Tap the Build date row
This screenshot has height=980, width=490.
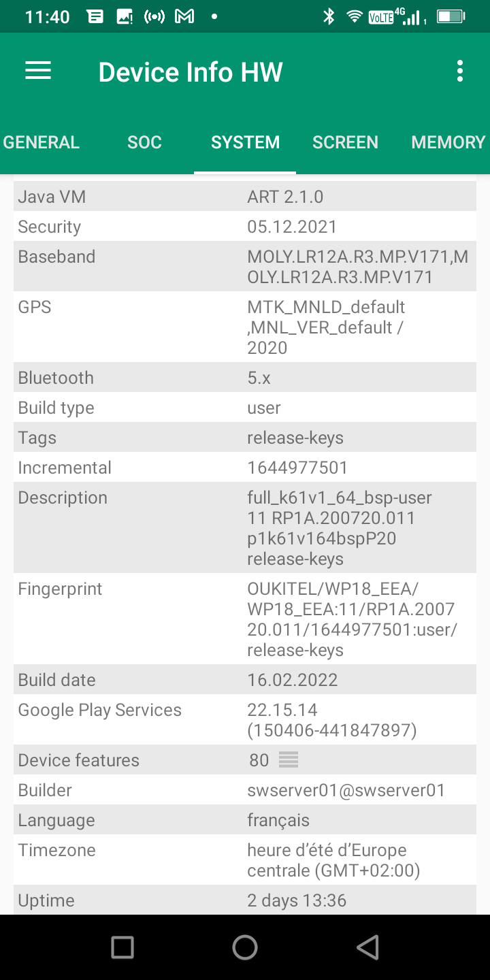(245, 680)
